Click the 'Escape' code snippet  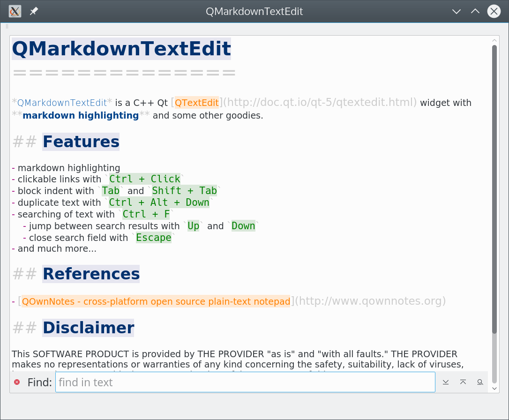click(x=154, y=238)
